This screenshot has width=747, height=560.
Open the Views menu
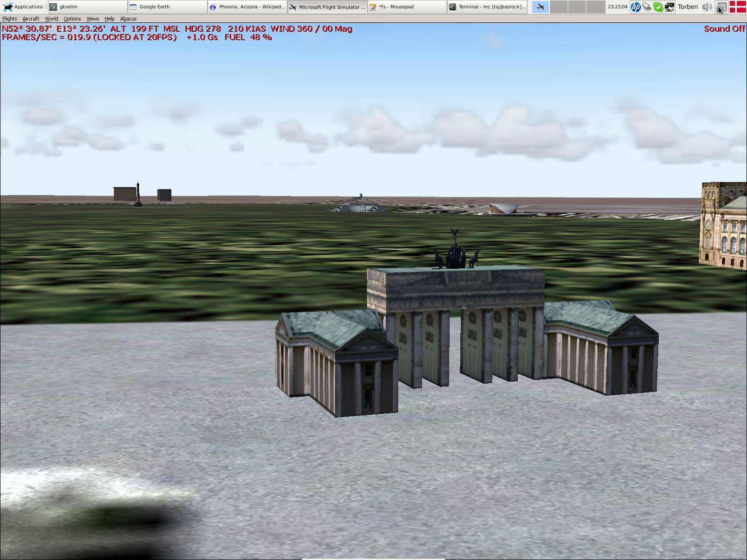(92, 19)
